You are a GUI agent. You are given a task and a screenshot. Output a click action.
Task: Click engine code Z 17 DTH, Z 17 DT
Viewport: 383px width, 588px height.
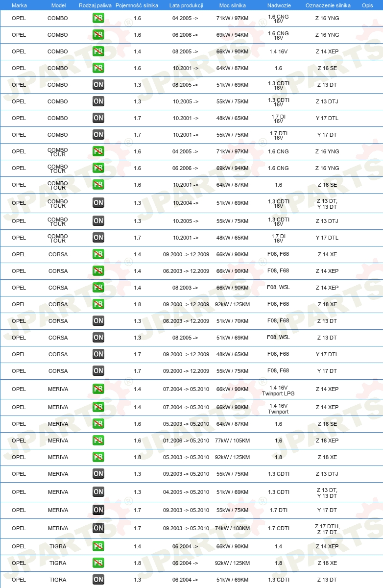tap(327, 529)
